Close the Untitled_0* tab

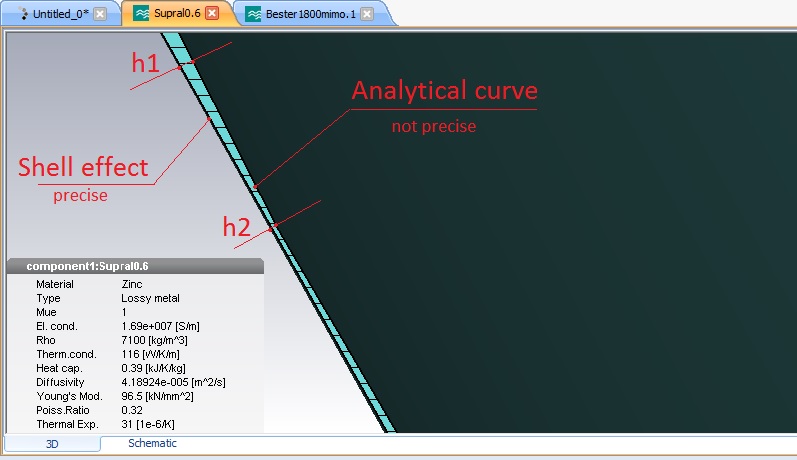pyautogui.click(x=100, y=14)
